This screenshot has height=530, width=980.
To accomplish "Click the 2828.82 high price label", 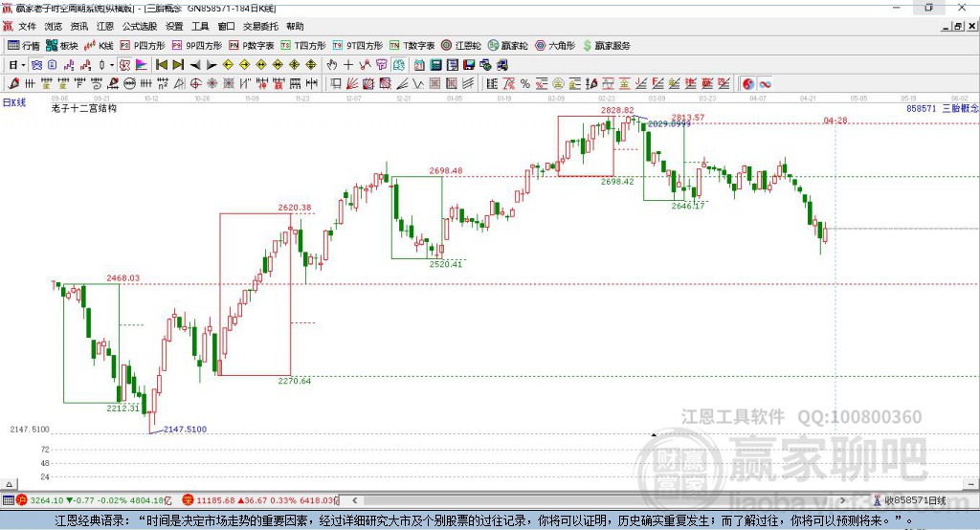I will pos(617,110).
